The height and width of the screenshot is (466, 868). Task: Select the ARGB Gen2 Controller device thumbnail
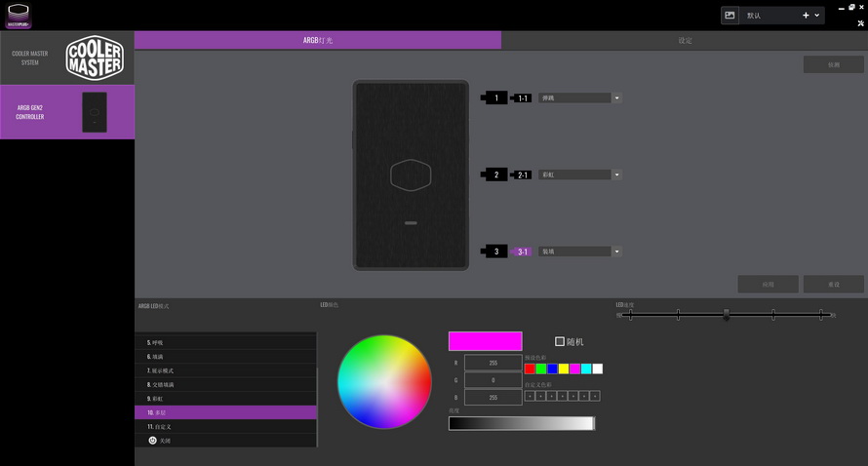(x=95, y=112)
